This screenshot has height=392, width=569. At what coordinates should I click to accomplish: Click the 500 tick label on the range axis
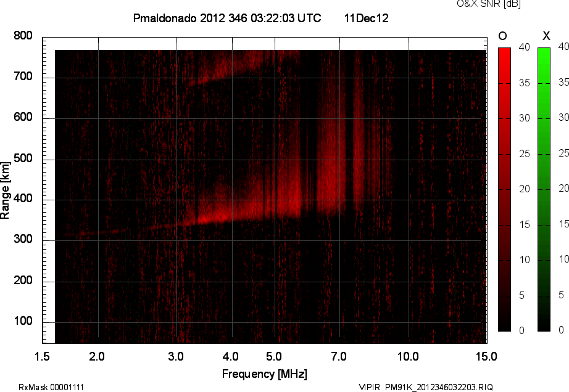(x=23, y=158)
